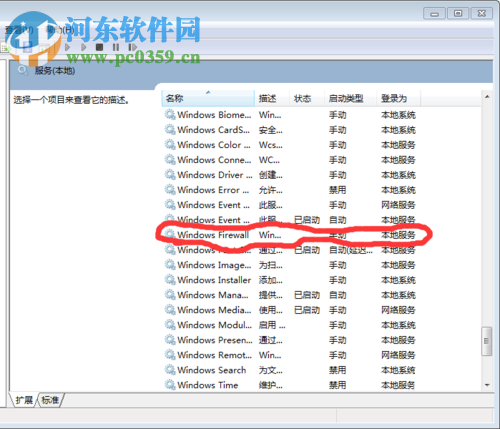
Task: Click gear icon of Windows Installer service
Action: [x=170, y=280]
